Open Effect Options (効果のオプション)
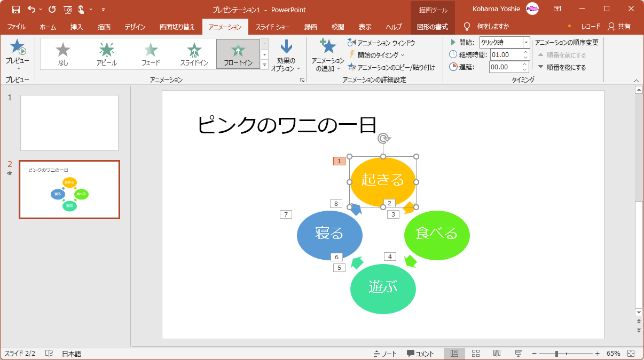 tap(286, 55)
